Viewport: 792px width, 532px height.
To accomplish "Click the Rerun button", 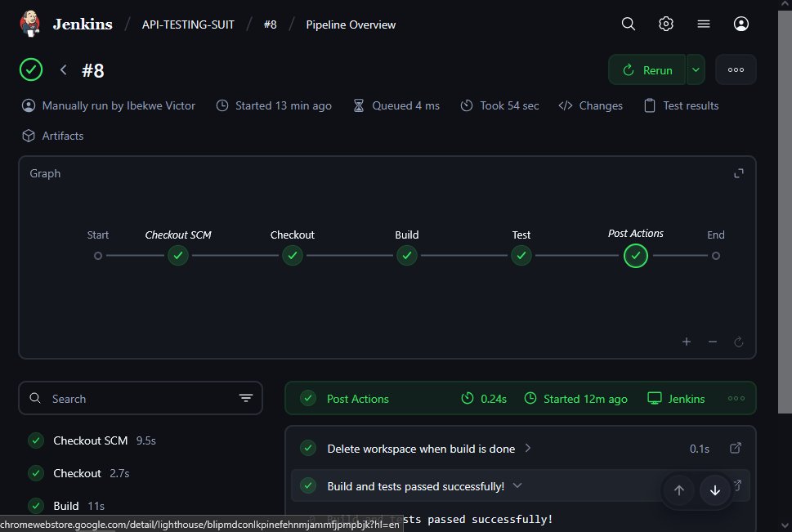I will click(x=647, y=69).
